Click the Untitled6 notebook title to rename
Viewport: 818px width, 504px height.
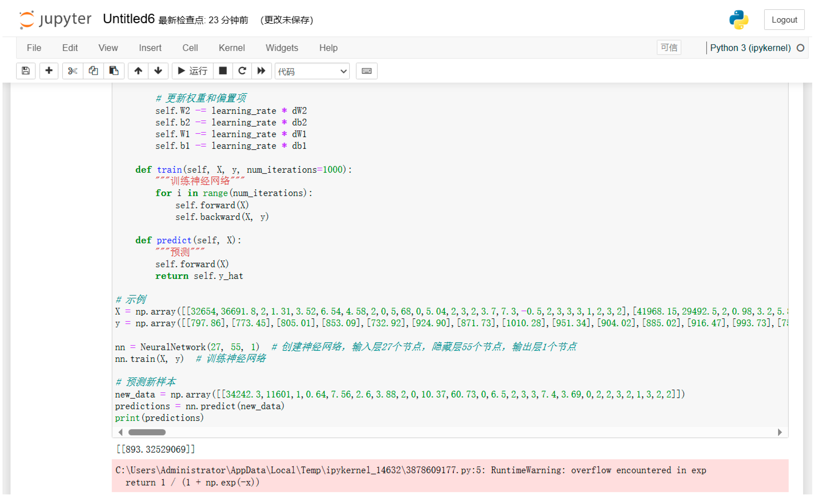(129, 19)
